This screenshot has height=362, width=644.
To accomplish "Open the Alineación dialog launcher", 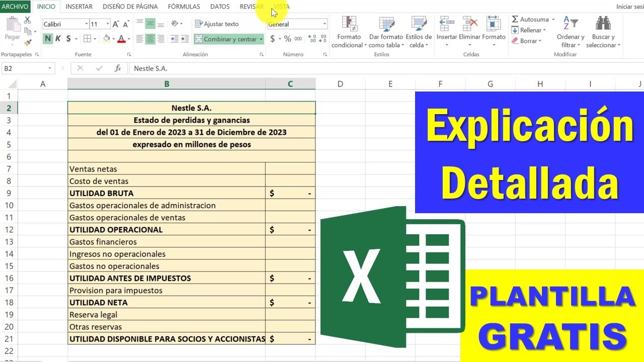I will 261,54.
